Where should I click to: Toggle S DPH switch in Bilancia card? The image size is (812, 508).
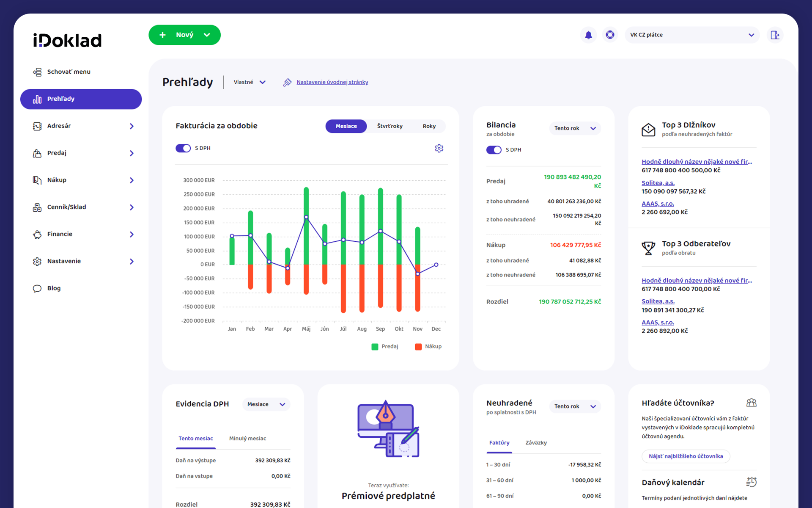[x=494, y=150]
